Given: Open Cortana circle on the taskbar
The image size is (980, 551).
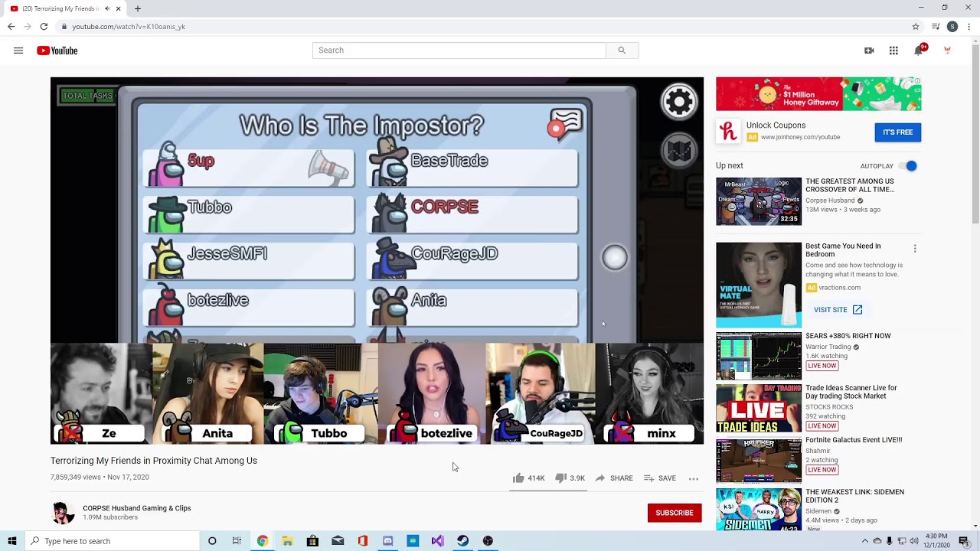Looking at the screenshot, I should (212, 541).
